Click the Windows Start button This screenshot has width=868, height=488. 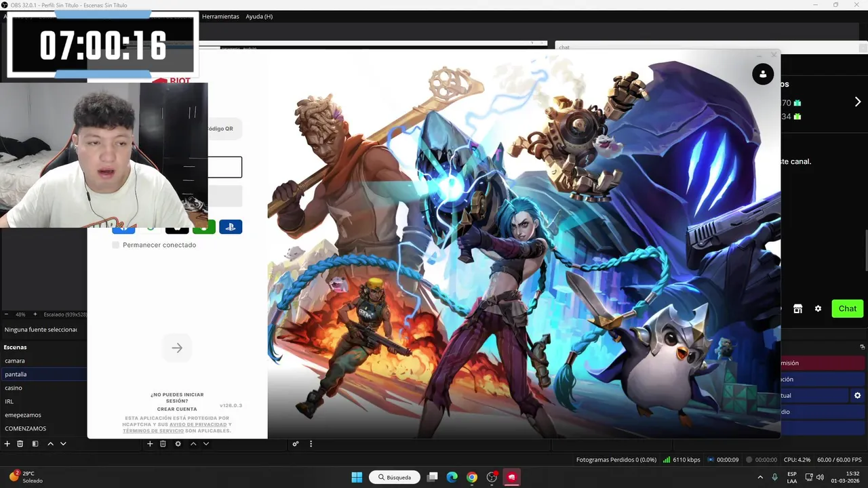[357, 477]
